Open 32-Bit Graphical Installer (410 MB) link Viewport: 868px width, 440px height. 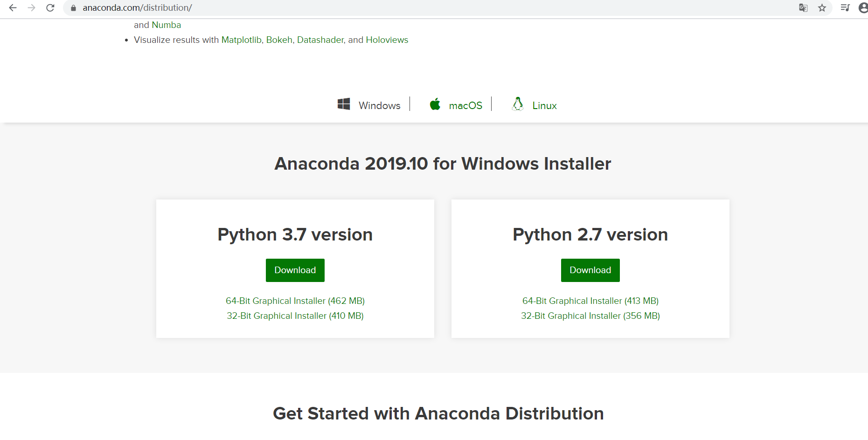pyautogui.click(x=295, y=316)
